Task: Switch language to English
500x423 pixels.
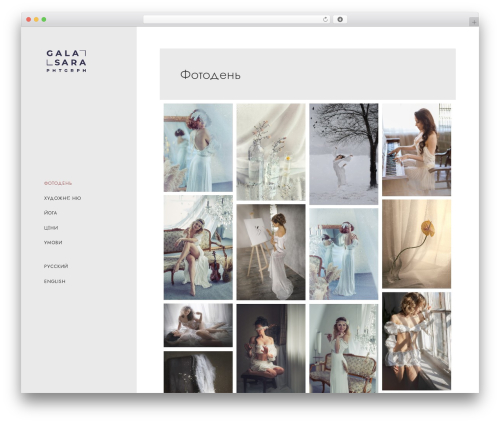Action: (54, 281)
